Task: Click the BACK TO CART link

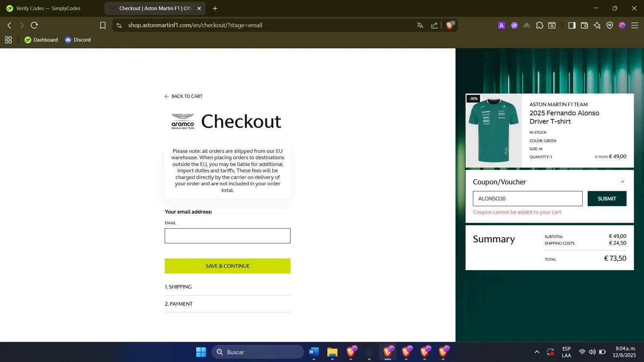Action: [183, 96]
